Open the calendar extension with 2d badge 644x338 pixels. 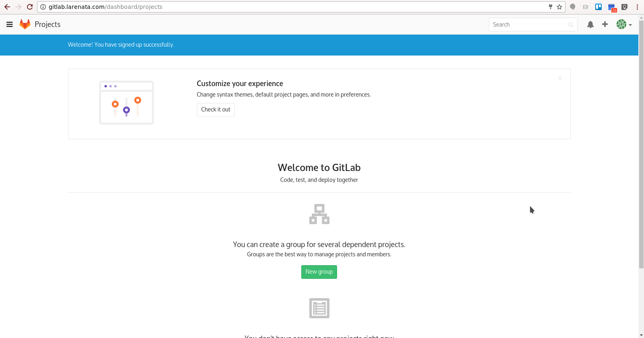pyautogui.click(x=612, y=7)
